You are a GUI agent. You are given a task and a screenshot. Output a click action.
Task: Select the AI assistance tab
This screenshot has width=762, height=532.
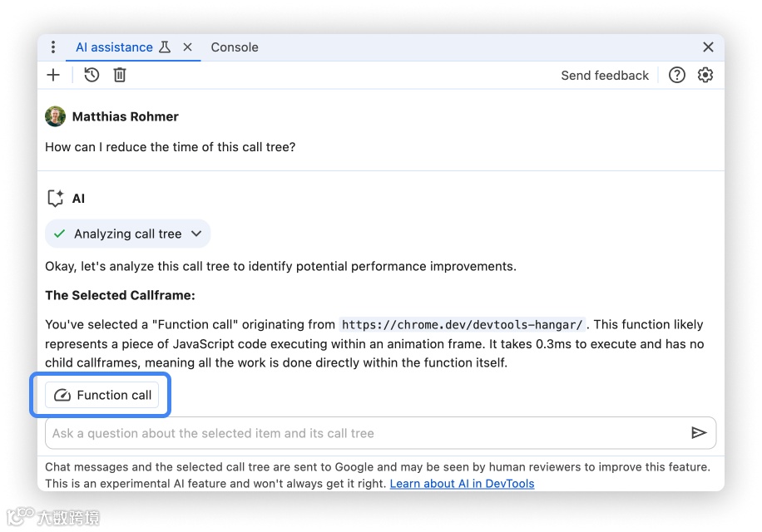pos(114,47)
